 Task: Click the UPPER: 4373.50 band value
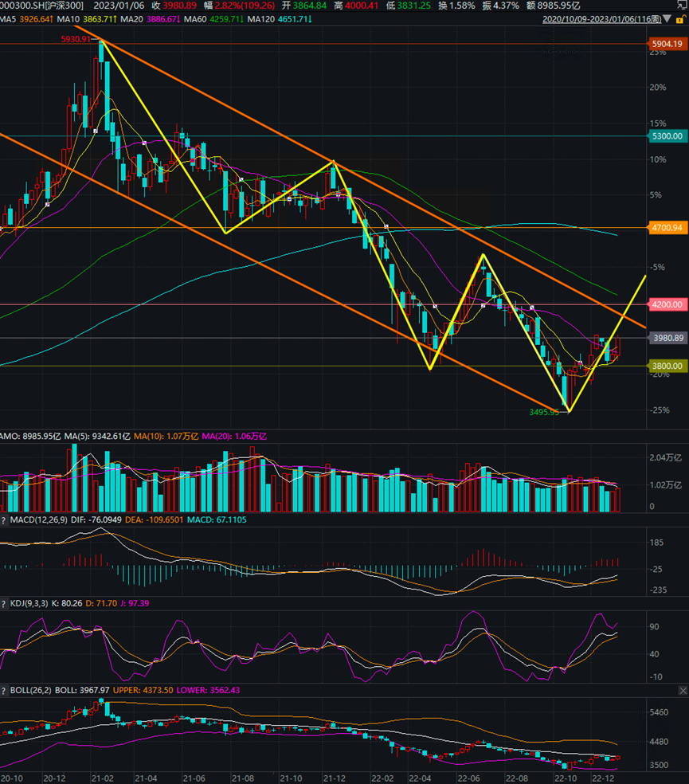(143, 691)
